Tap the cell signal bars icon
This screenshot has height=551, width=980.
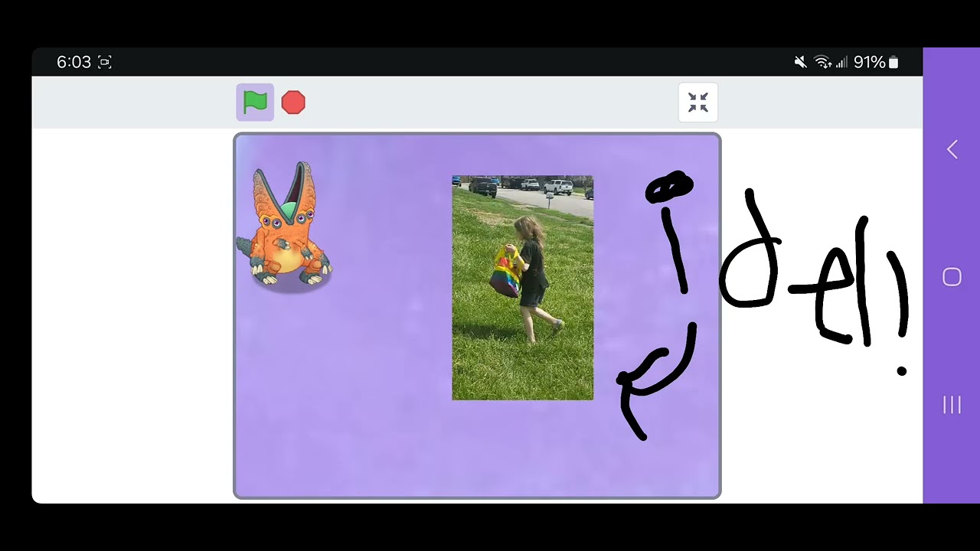[x=841, y=62]
